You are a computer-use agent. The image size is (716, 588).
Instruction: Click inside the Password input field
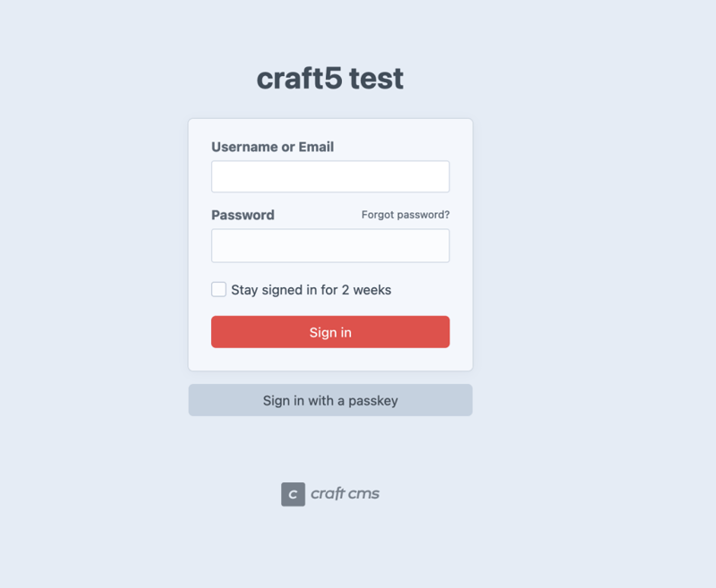point(330,245)
